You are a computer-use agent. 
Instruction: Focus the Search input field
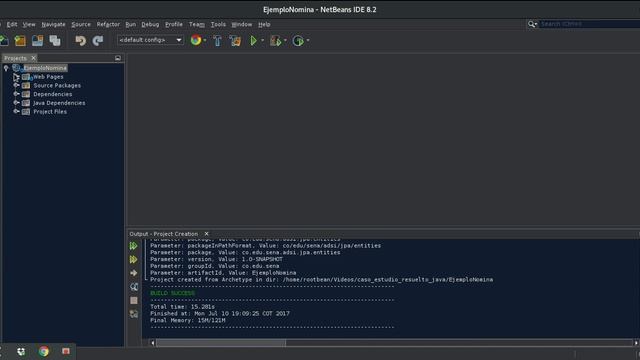(x=589, y=24)
